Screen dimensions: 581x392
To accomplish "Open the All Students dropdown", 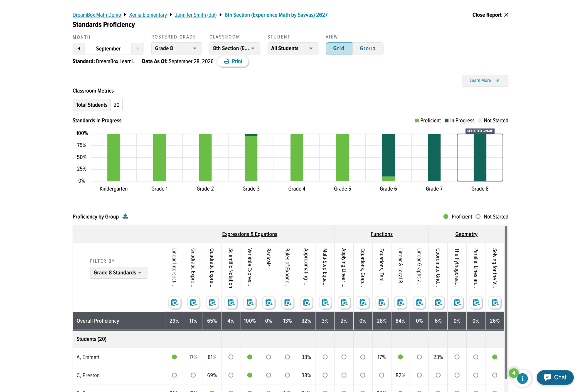I will 293,49.
